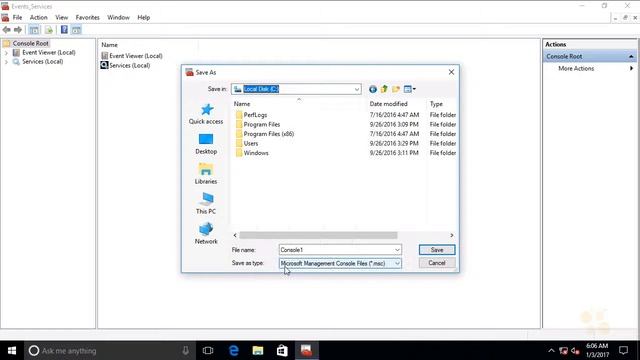Click the Cancel button
Image resolution: width=640 pixels, height=360 pixels.
(437, 263)
